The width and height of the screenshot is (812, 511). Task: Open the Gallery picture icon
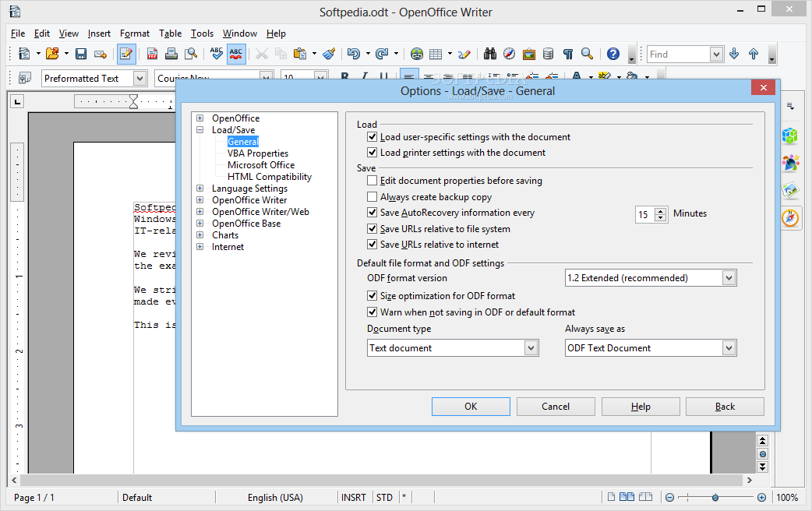pos(528,54)
